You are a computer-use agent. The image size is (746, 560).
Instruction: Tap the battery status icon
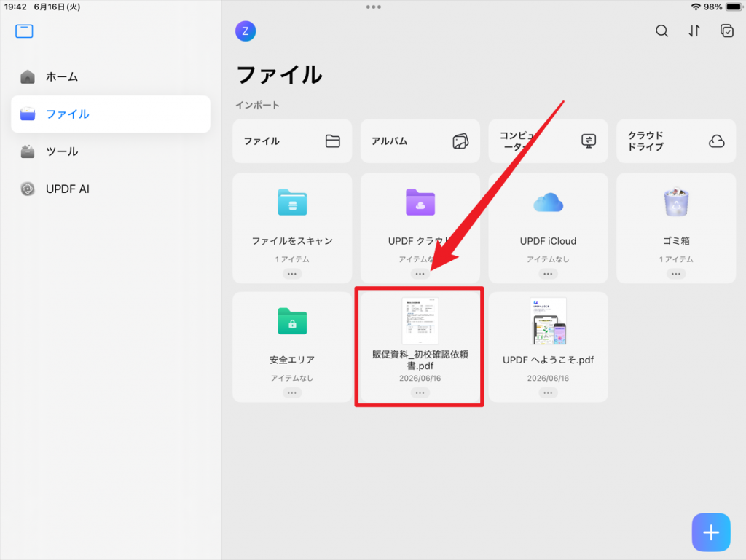coord(734,7)
